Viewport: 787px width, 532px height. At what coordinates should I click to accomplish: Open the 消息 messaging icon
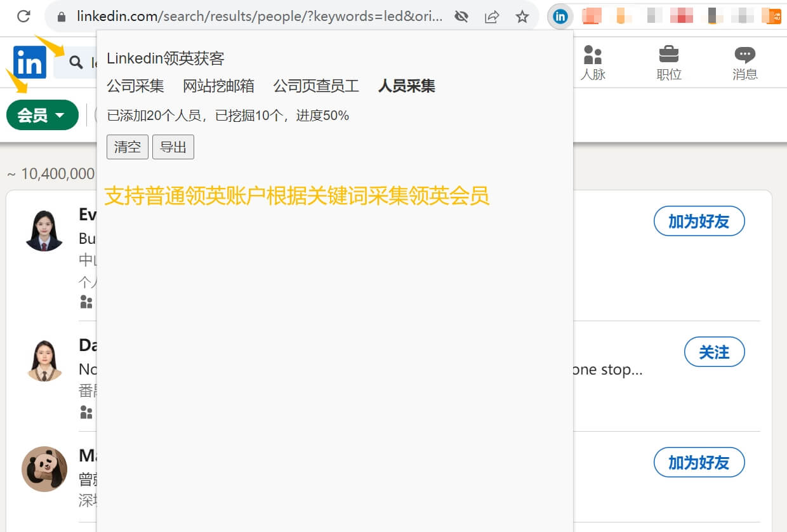(745, 55)
